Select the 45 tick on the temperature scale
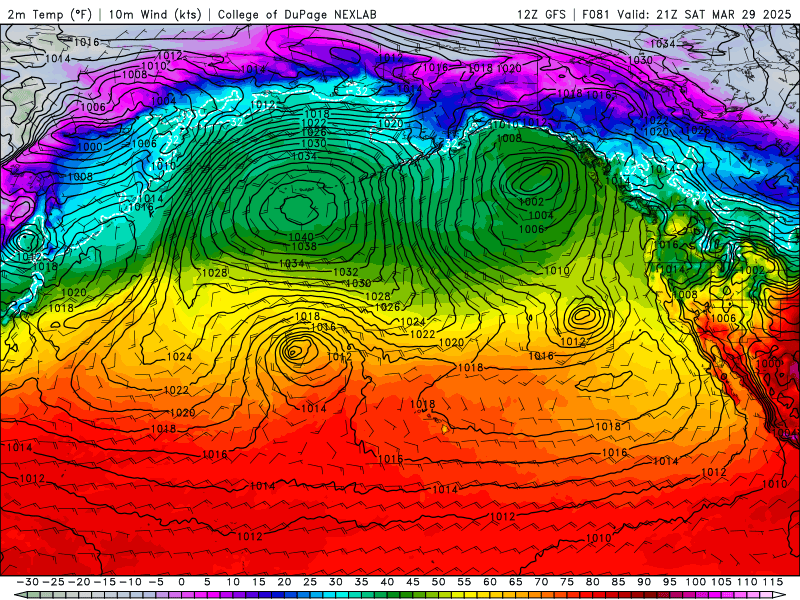The width and height of the screenshot is (800, 600). pos(413,582)
